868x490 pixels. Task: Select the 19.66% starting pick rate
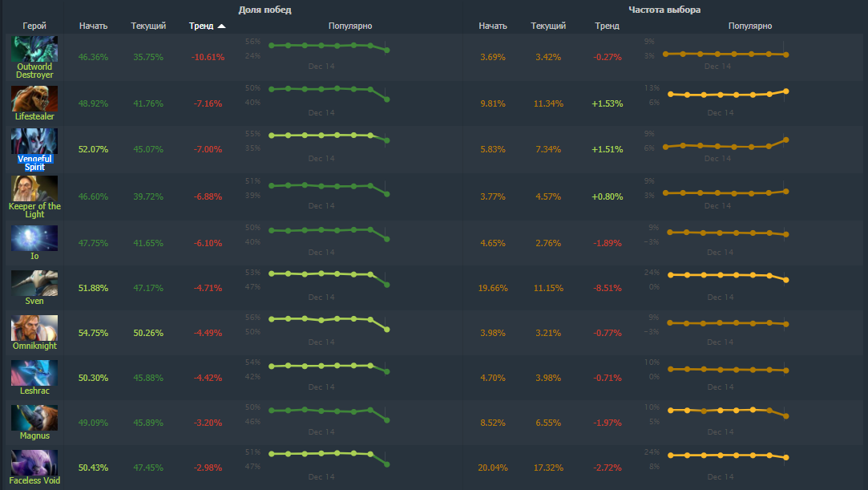[493, 288]
